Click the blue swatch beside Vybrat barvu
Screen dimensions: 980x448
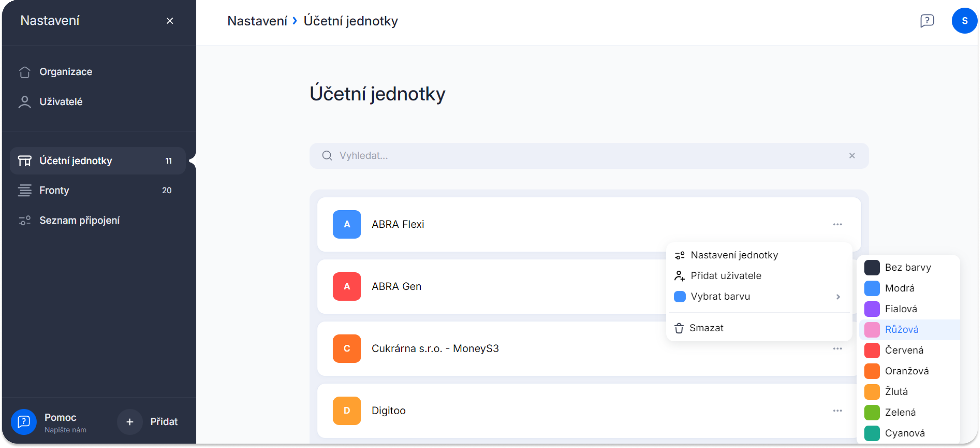click(679, 296)
